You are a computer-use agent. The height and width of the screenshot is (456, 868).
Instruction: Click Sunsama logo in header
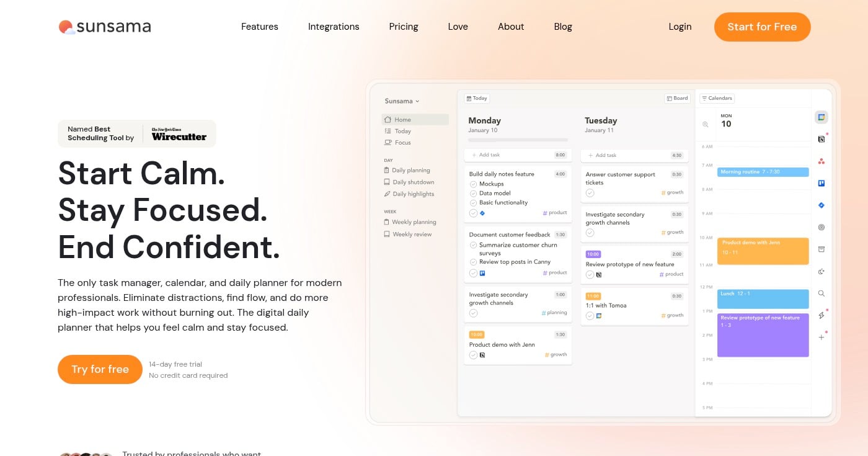105,27
